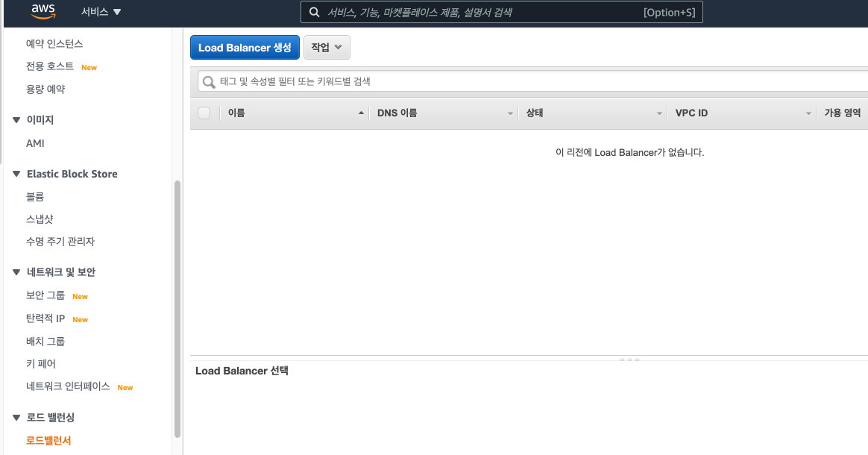Click the VPC ID column header label

691,113
